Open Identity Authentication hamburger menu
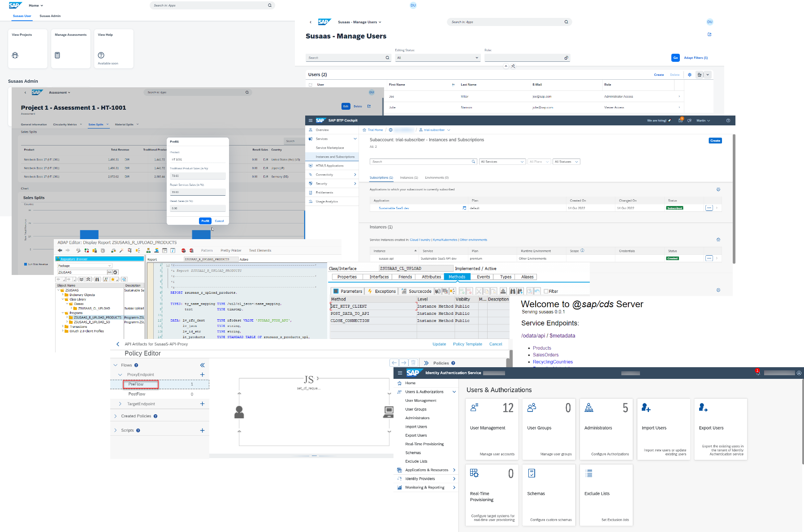The height and width of the screenshot is (532, 804). [400, 373]
